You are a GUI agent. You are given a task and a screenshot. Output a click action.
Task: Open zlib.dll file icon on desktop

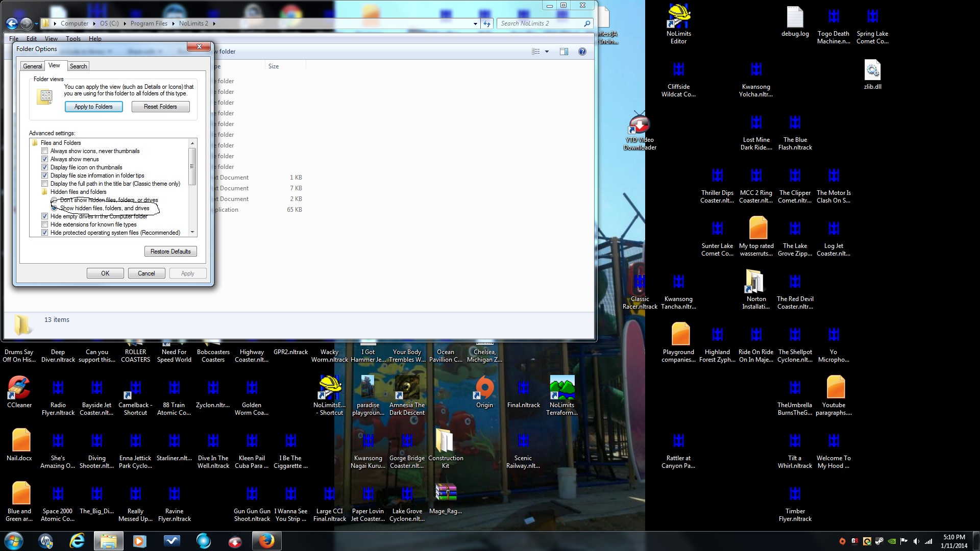tap(872, 74)
